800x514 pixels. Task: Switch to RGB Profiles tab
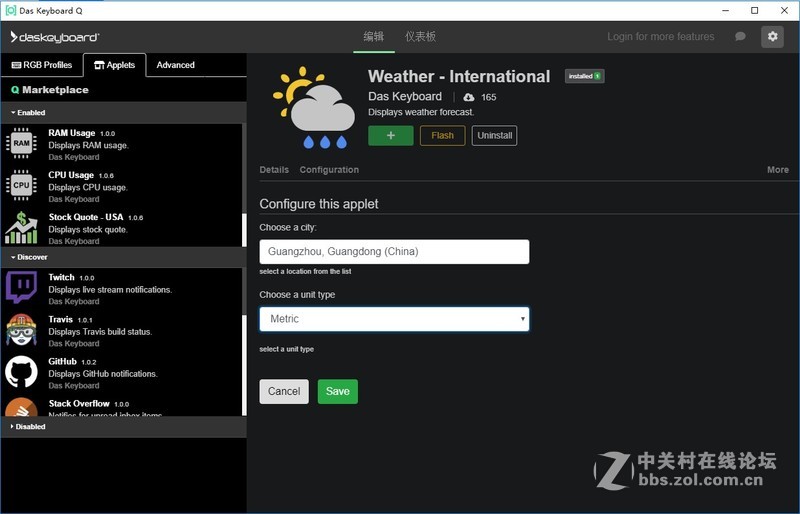pos(42,65)
